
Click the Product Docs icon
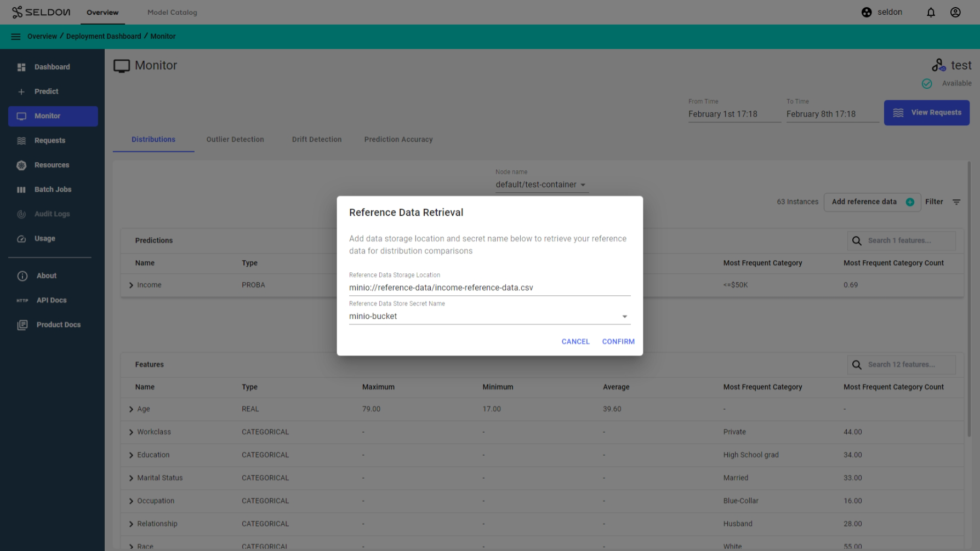pos(22,325)
